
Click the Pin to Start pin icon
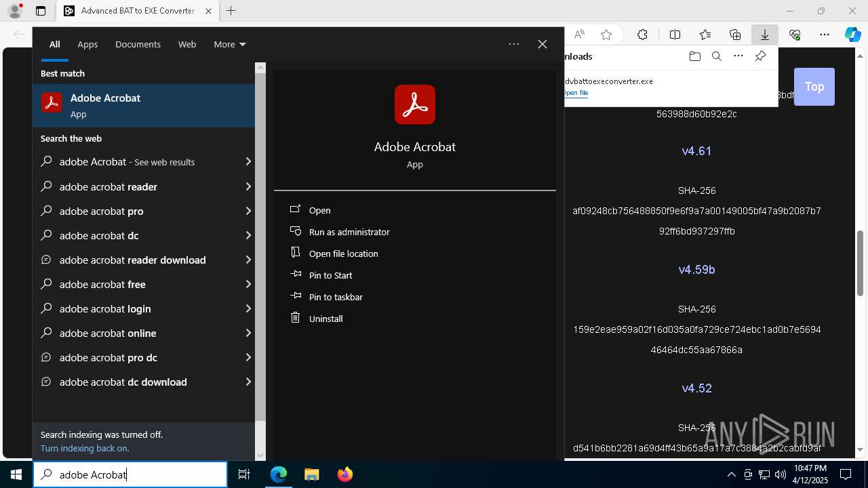click(295, 274)
